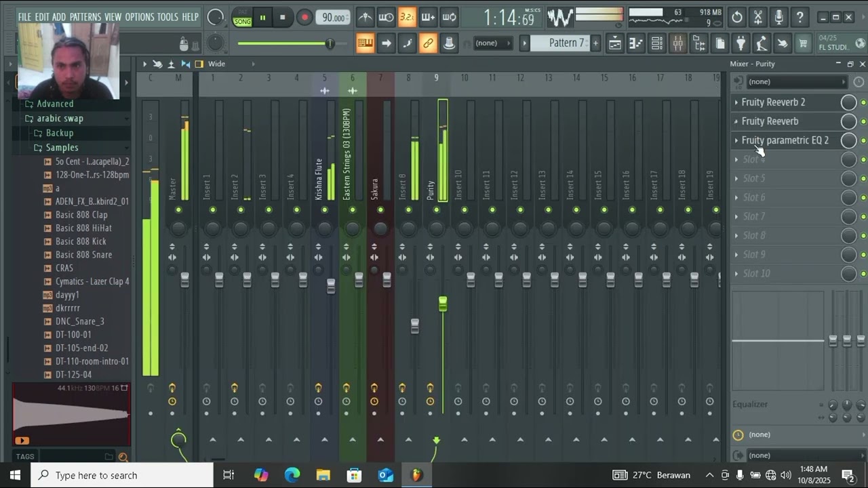
Task: Toggle the Fruity Reeverb 2 enable LED
Action: (x=863, y=102)
